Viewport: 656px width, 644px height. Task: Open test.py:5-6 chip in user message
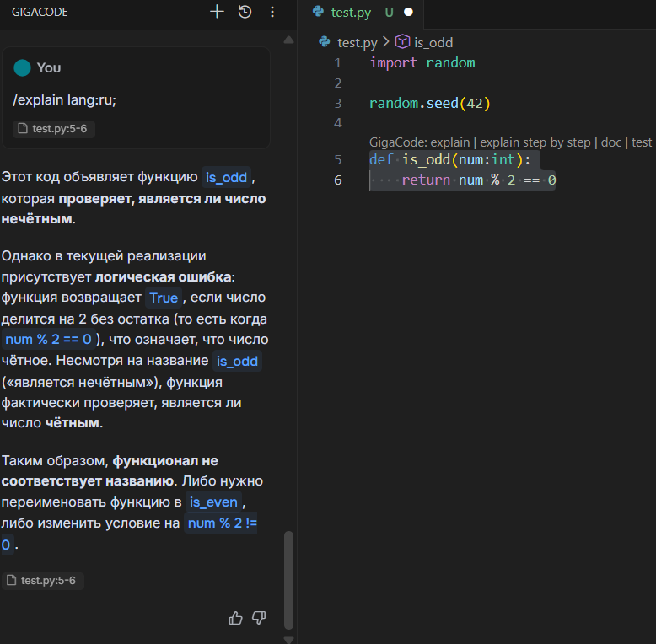coord(53,129)
